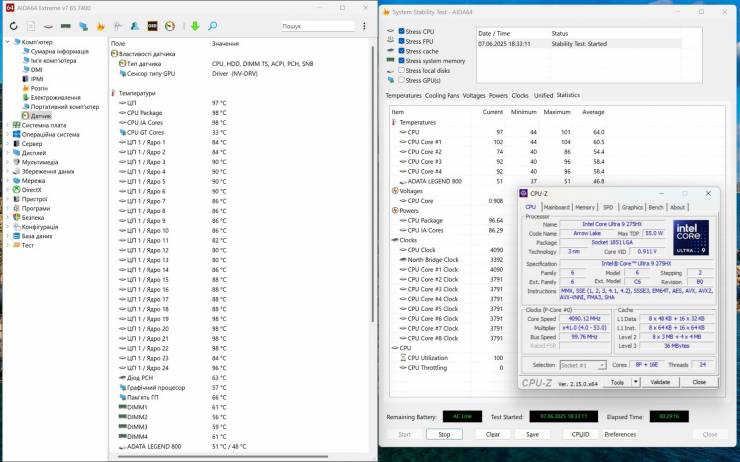Screen dimensions: 740x462
Task: Enable Stress GPU(s) checkbox
Action: click(401, 80)
